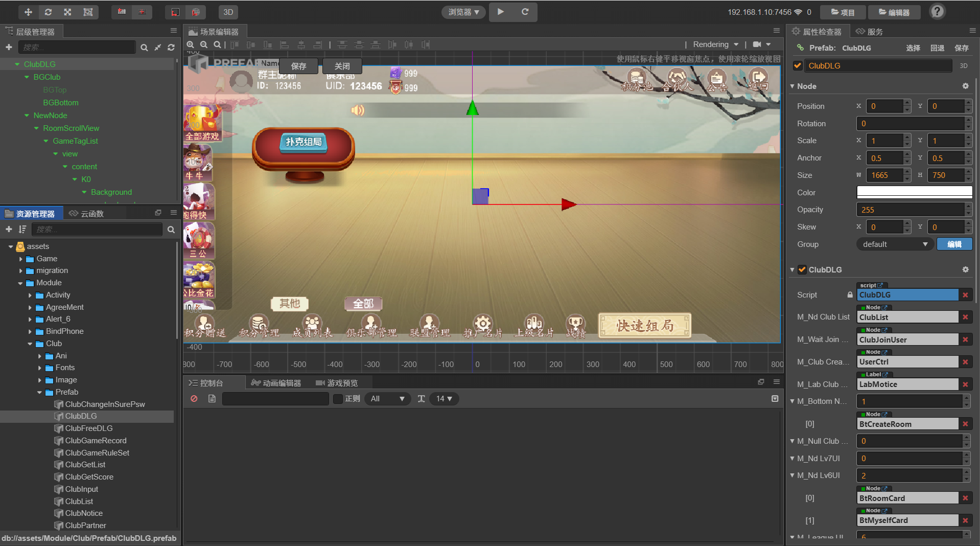Select the RoomScrollView node in hierarchy
Screen dimensions: 980x546
[71, 128]
